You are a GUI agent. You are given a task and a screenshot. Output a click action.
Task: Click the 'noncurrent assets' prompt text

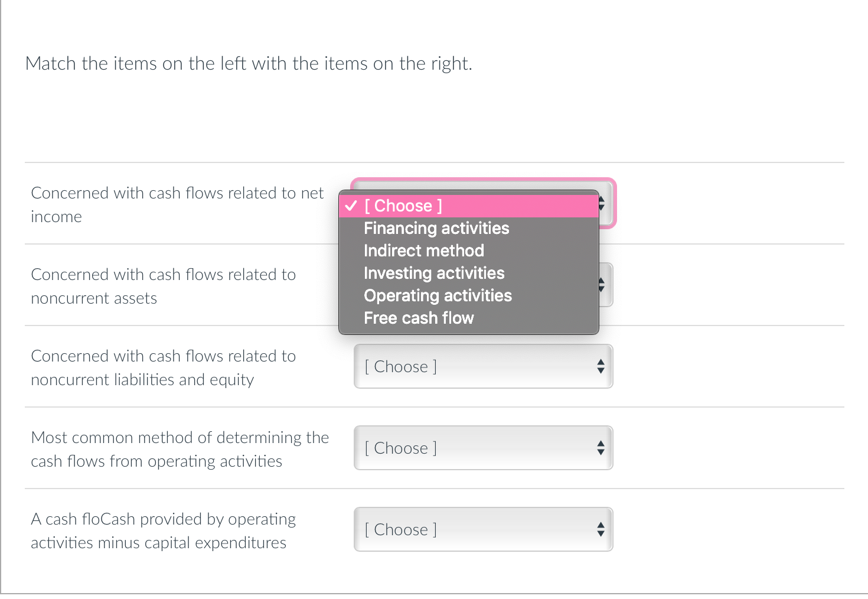[163, 286]
